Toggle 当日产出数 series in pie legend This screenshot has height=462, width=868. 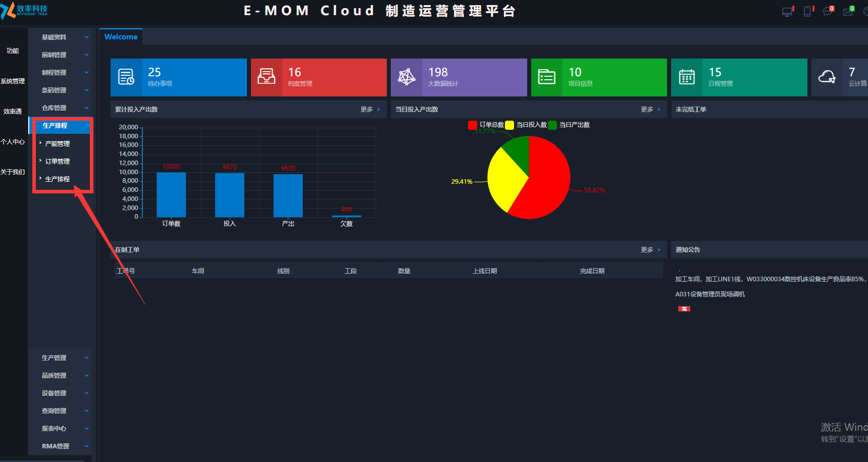tap(569, 125)
